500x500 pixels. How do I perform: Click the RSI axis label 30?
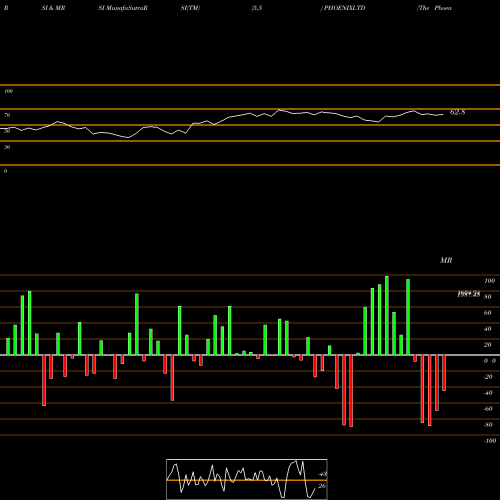[x=7, y=147]
